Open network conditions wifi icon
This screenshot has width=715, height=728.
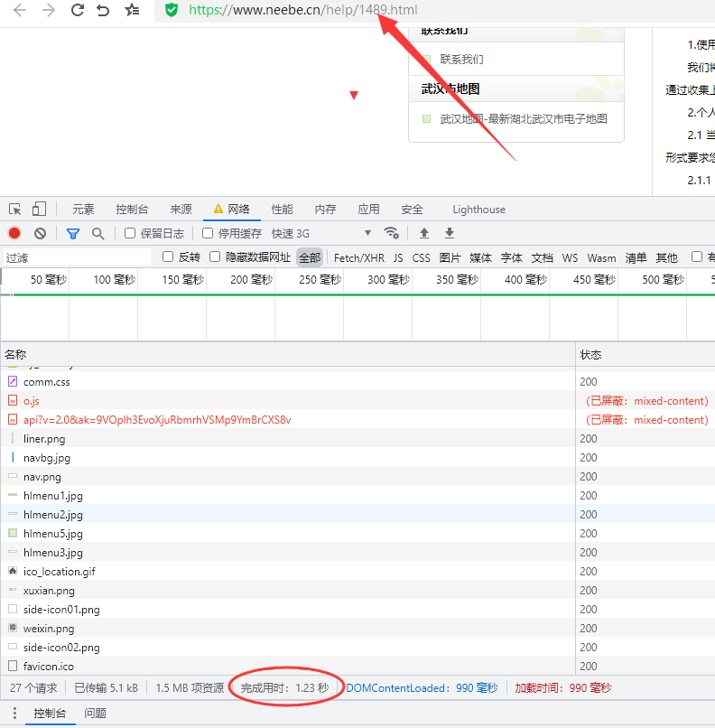tap(391, 233)
